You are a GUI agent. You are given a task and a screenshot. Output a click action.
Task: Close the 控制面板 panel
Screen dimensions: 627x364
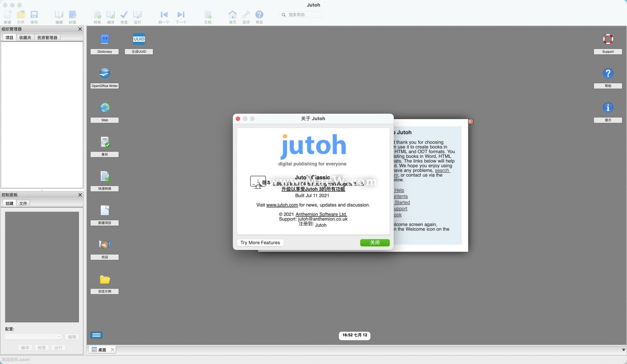pyautogui.click(x=80, y=195)
